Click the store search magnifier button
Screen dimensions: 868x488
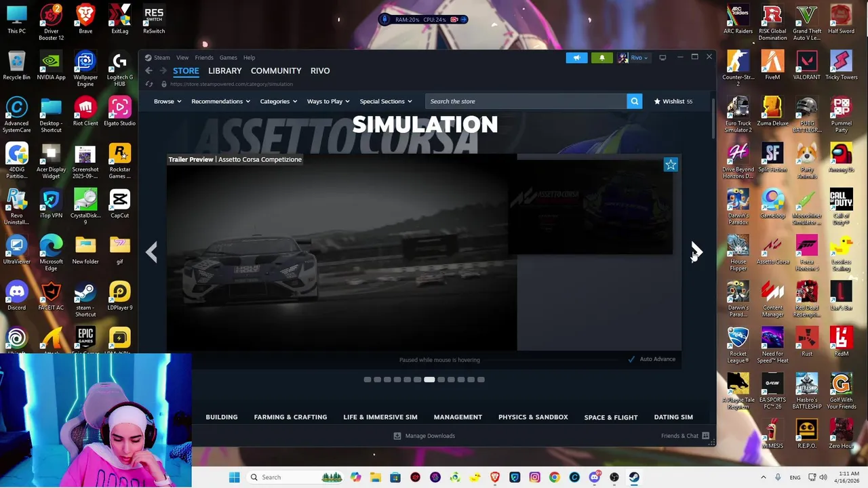635,102
